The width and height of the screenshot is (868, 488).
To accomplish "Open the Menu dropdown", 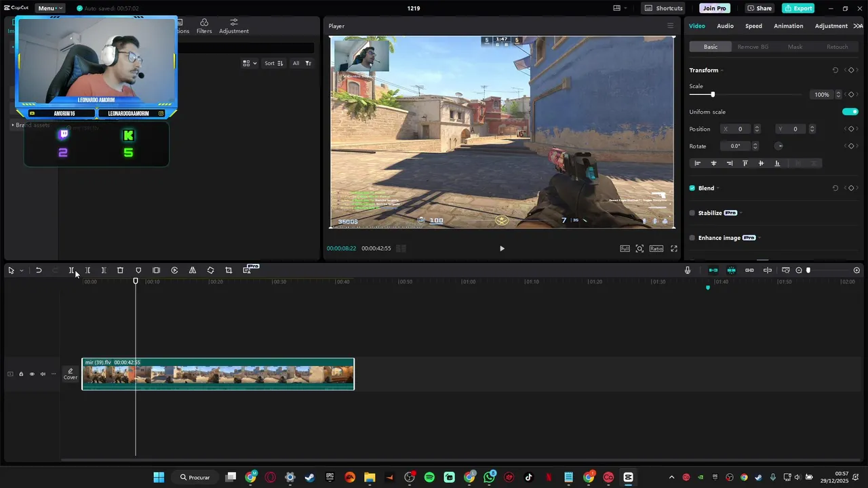I will tap(50, 8).
